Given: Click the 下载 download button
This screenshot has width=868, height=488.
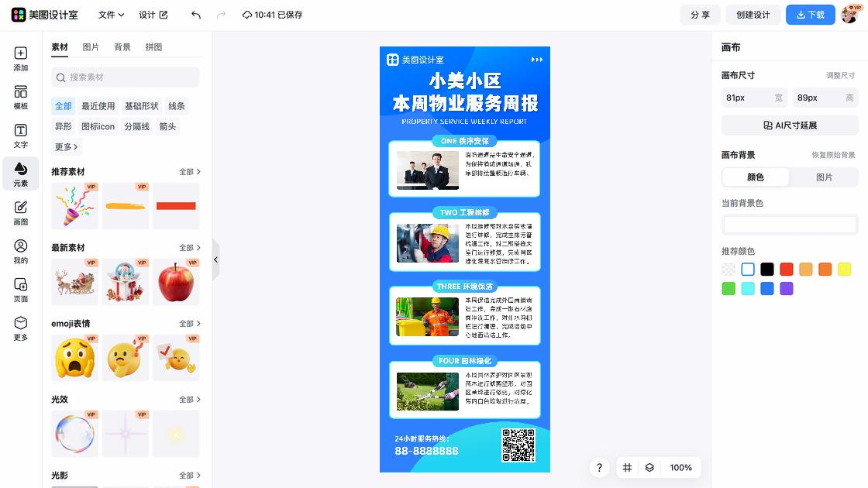Looking at the screenshot, I should click(810, 15).
